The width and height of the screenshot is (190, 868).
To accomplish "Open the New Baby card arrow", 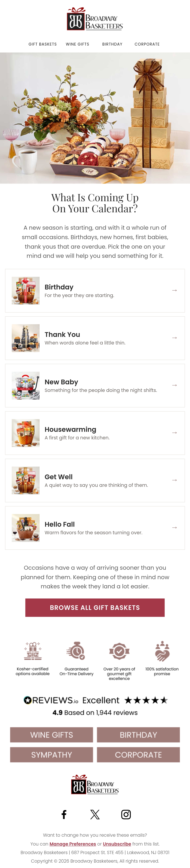I will point(174,385).
